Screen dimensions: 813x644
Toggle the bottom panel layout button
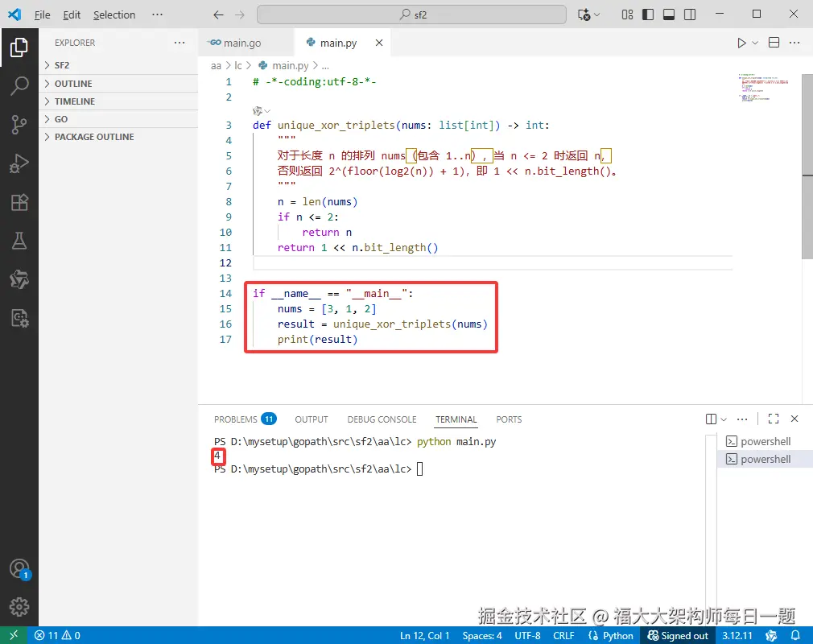(669, 14)
